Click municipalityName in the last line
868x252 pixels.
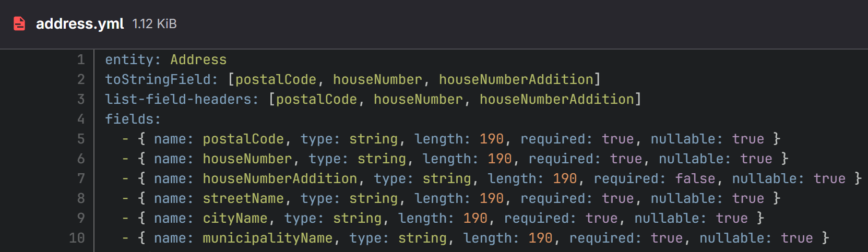(267, 238)
